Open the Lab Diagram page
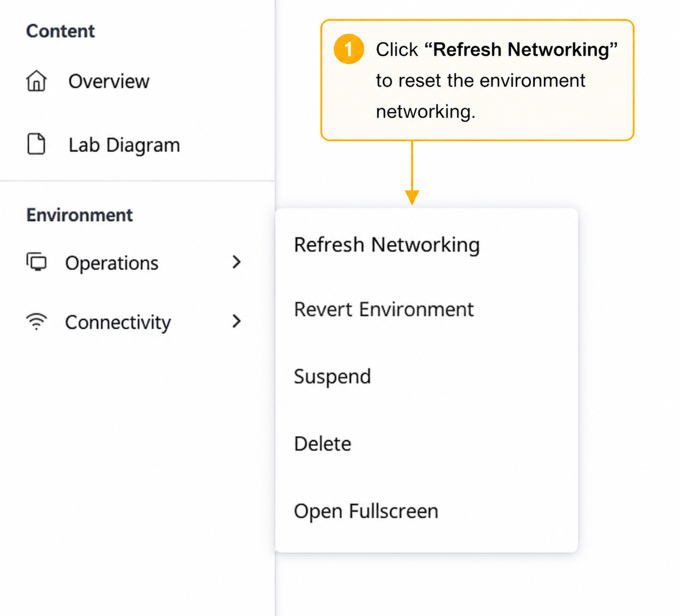The height and width of the screenshot is (616, 680). [x=124, y=145]
